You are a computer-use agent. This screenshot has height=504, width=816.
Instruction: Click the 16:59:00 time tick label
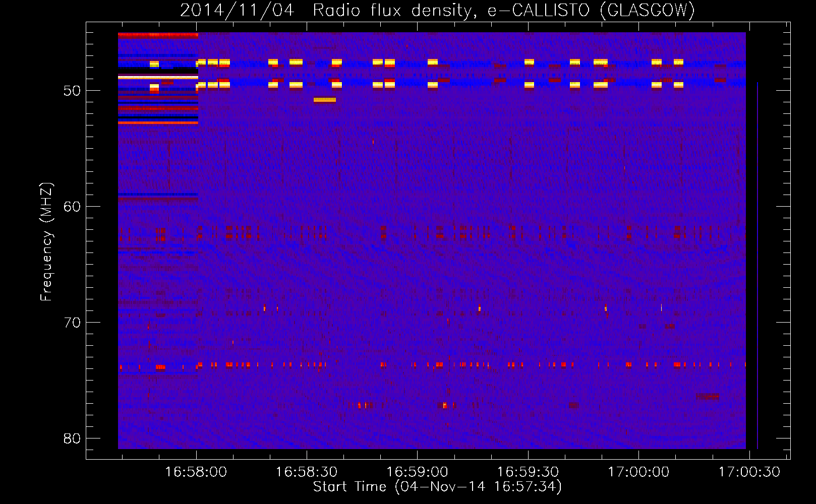(x=417, y=472)
